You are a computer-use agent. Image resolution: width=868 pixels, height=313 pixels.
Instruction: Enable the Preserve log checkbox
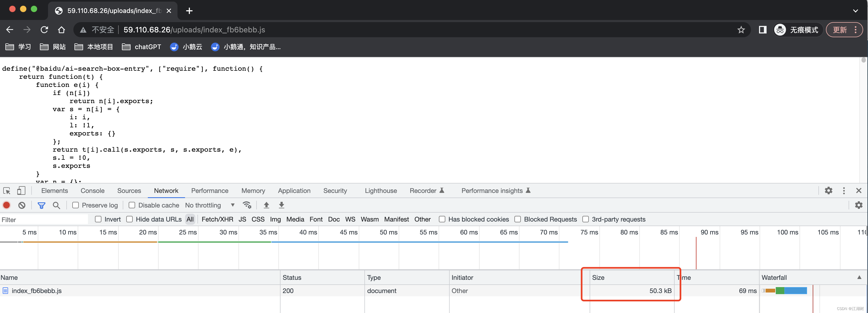coord(76,205)
